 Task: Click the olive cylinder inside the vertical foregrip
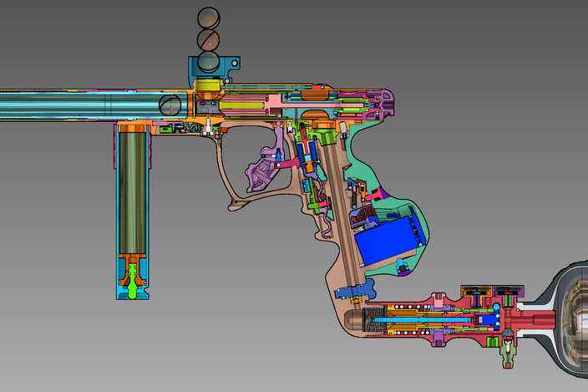(132, 193)
